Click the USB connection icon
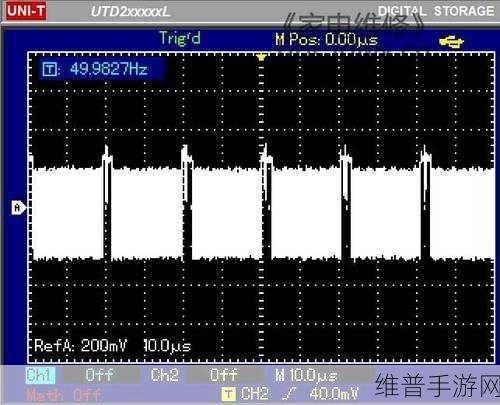 pos(451,42)
